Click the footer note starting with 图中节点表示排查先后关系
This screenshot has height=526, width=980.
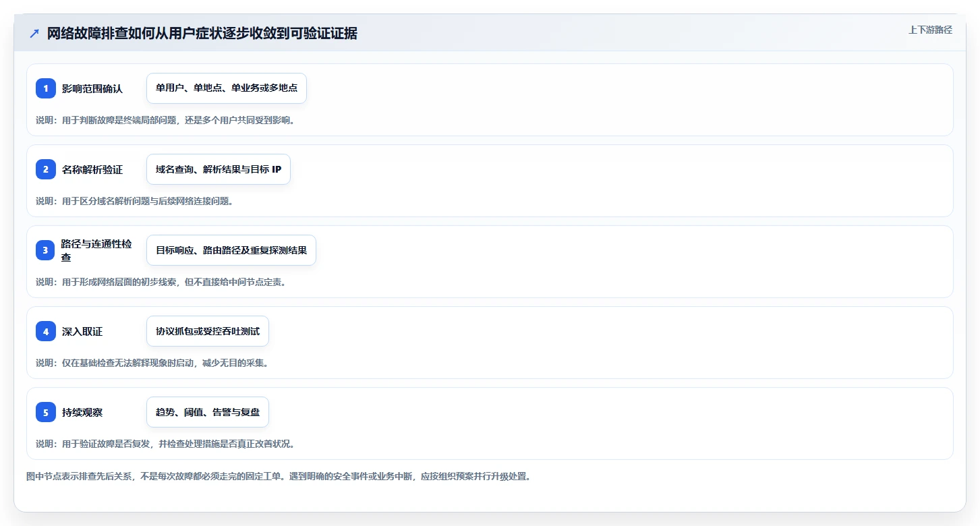point(279,476)
